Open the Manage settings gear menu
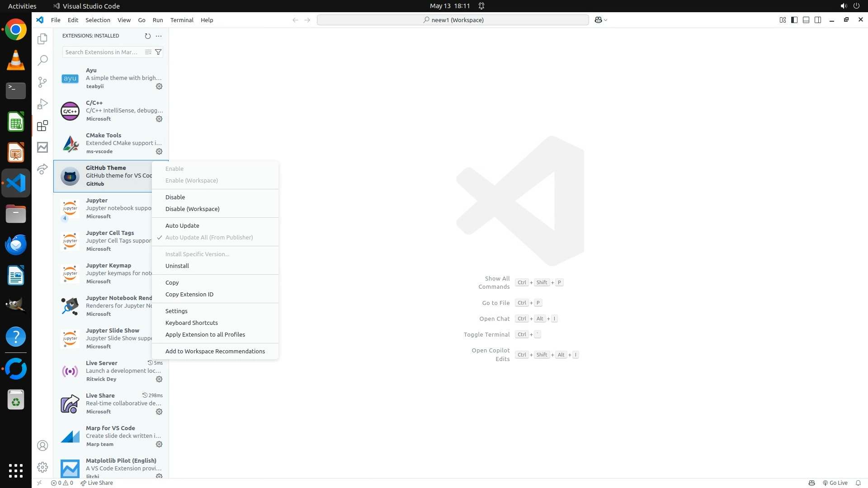 coord(42,467)
